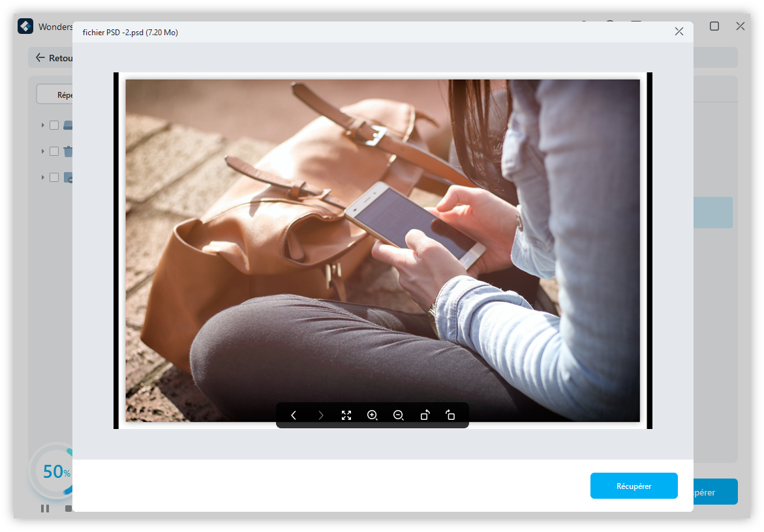Rotate preview image clockwise
764x532 pixels.
point(450,415)
